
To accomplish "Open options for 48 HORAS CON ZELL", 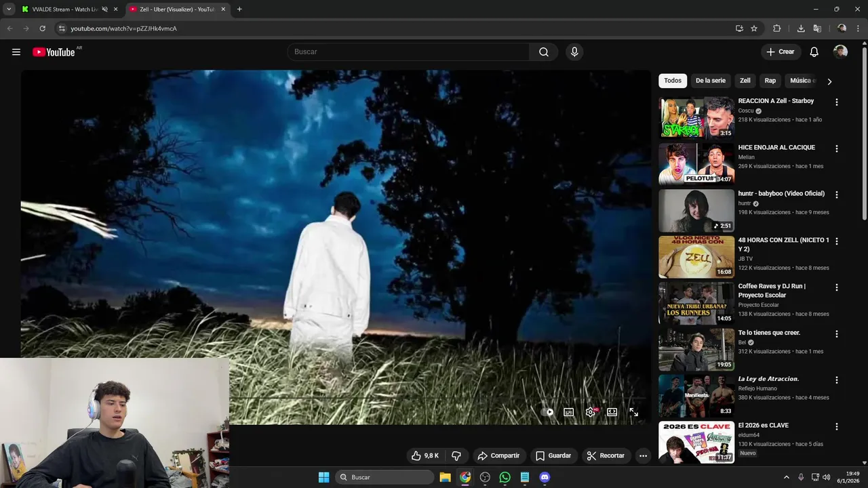I will tap(836, 241).
